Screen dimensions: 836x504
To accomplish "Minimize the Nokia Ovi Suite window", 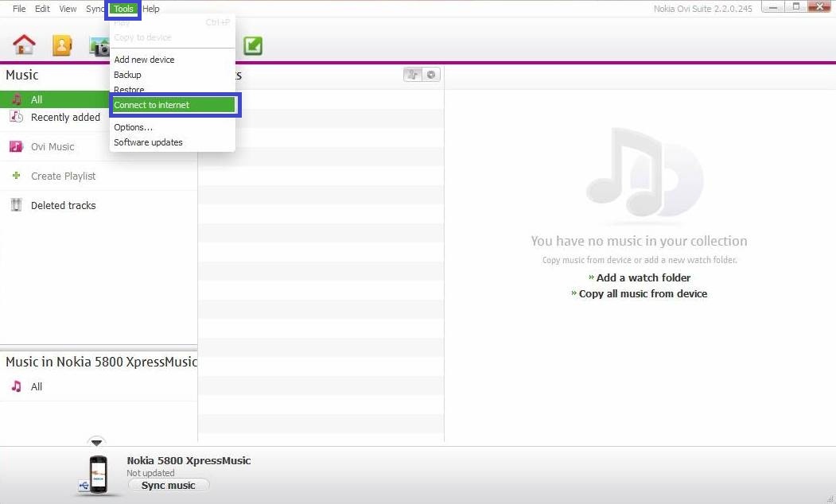I will tap(773, 7).
